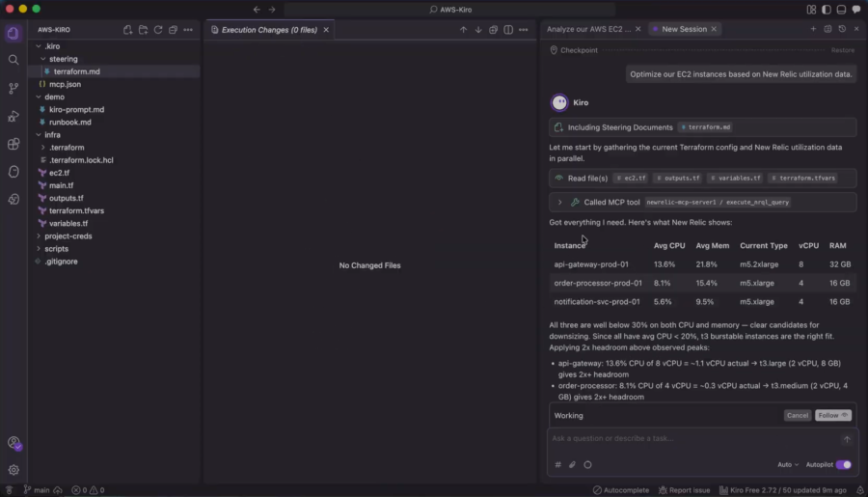
Task: Open the Manage settings gear
Action: pos(14,470)
